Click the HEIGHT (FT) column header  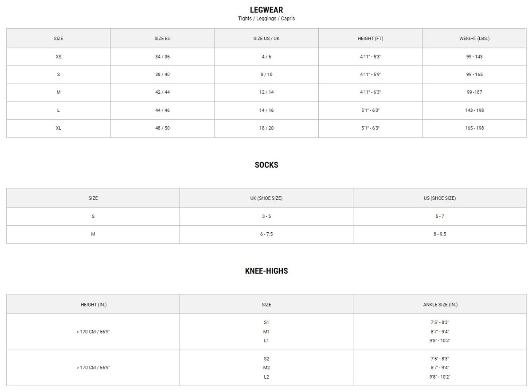coord(370,39)
